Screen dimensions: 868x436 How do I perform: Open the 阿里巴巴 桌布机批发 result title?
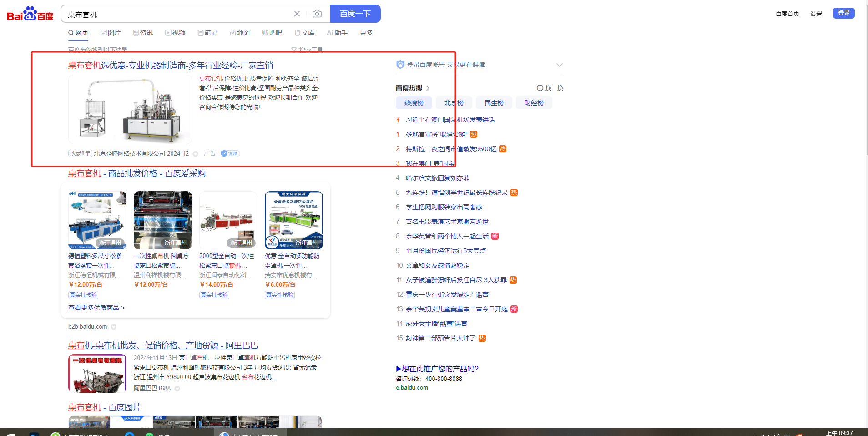click(x=163, y=345)
